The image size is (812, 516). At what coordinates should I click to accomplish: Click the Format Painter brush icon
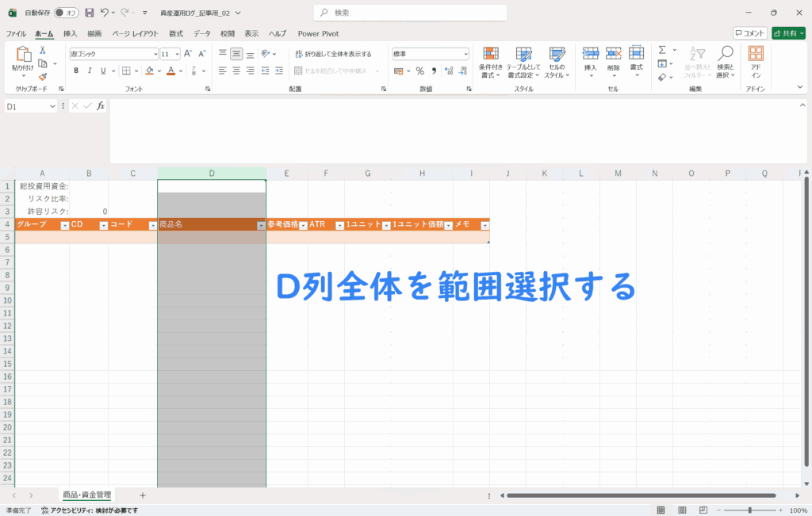click(x=43, y=77)
